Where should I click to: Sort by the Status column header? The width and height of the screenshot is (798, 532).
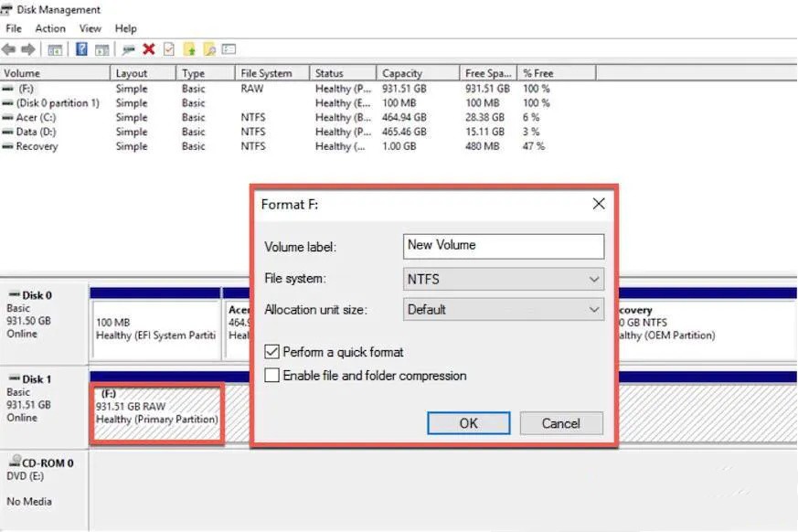(343, 73)
